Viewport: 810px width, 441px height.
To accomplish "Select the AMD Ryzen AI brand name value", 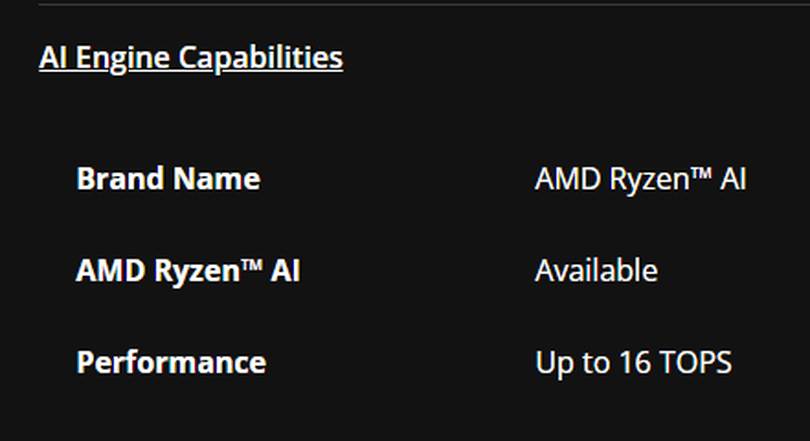I will coord(641,180).
